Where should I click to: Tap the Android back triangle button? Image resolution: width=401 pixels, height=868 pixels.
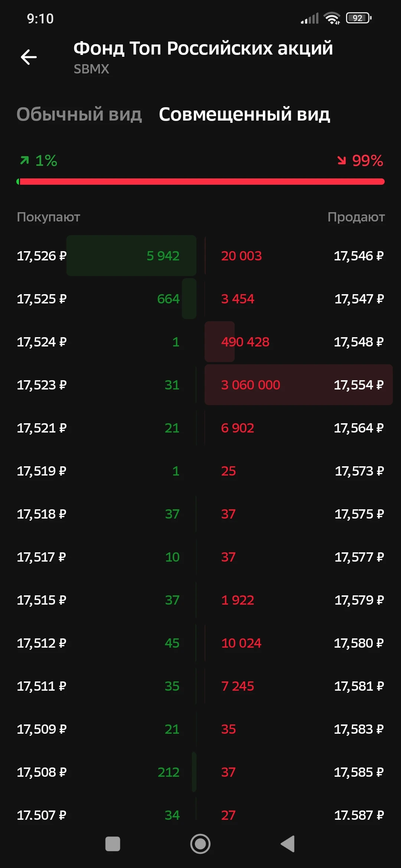[288, 844]
